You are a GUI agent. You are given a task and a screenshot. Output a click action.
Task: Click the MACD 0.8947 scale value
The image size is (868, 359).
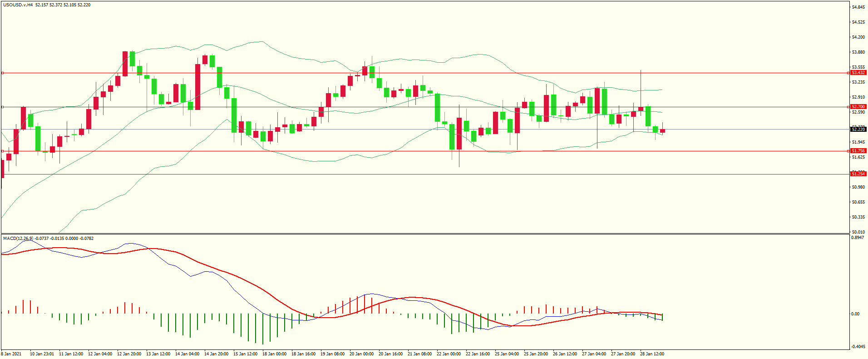click(x=858, y=238)
